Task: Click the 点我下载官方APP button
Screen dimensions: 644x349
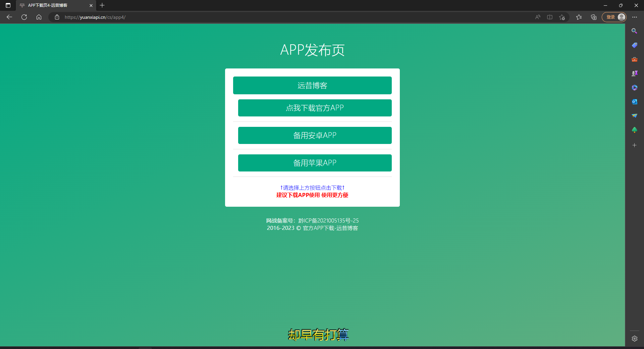Action: 315,108
